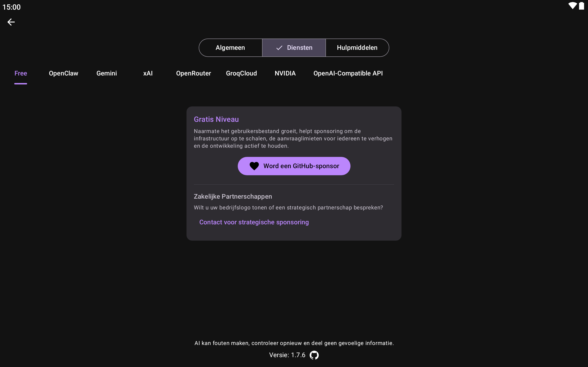This screenshot has width=588, height=367.
Task: Open the GitHub logo icon beside version
Action: pos(314,355)
